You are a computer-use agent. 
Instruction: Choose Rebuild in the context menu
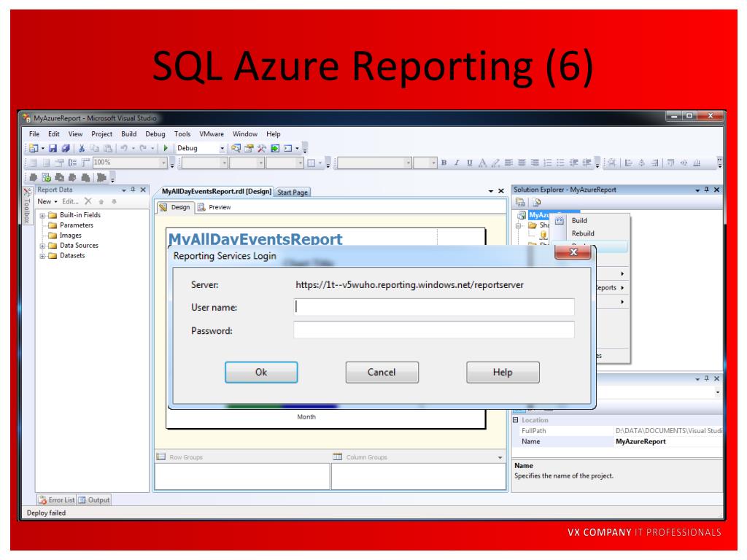(x=583, y=233)
